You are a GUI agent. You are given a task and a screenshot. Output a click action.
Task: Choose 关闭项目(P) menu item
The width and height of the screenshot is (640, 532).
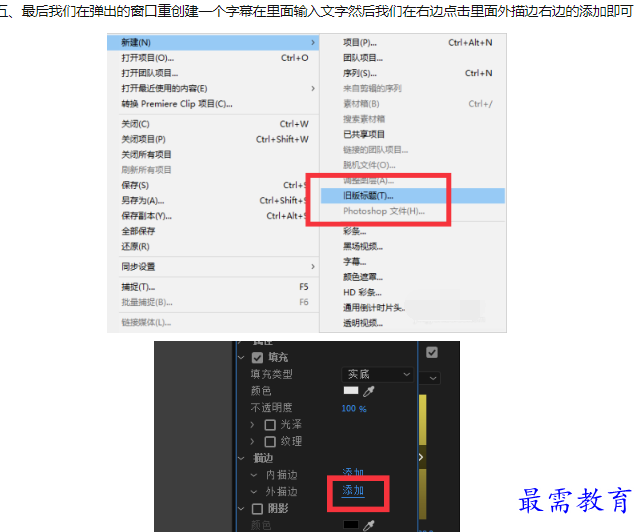pyautogui.click(x=213, y=139)
